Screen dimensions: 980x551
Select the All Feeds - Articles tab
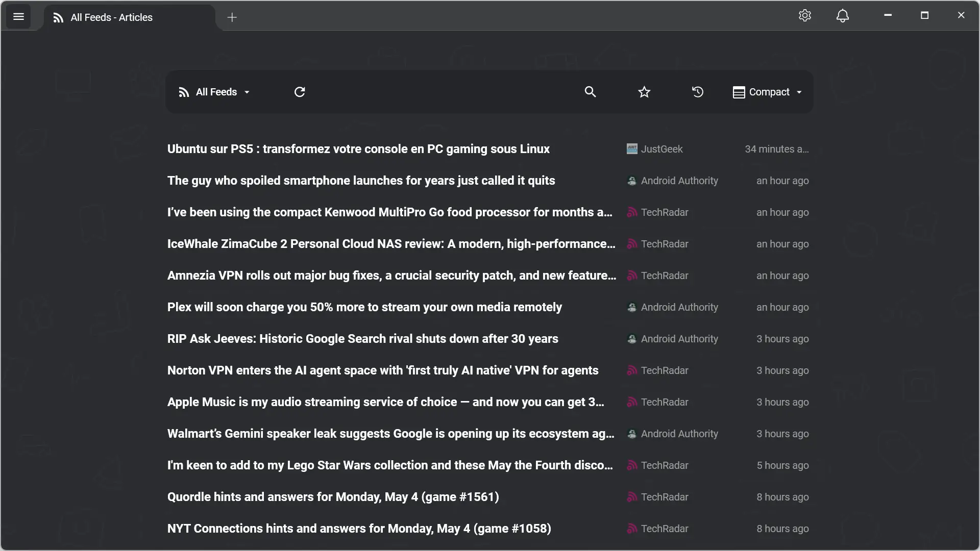click(130, 17)
